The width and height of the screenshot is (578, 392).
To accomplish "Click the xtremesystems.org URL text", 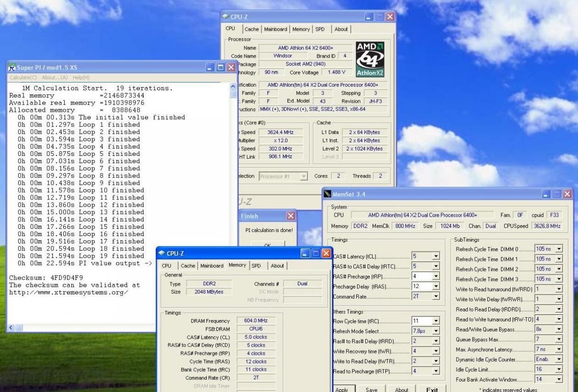I will click(69, 293).
